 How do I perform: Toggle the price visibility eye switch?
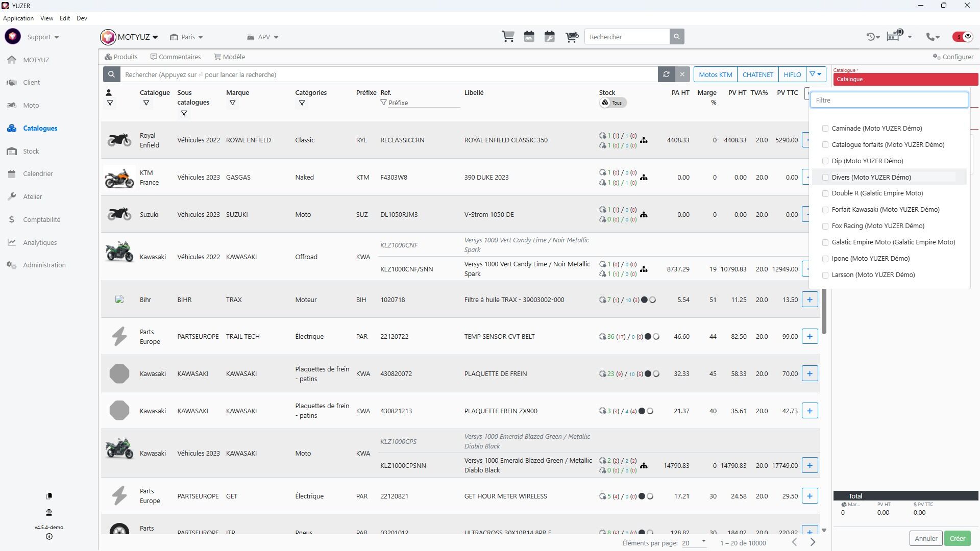point(963,37)
